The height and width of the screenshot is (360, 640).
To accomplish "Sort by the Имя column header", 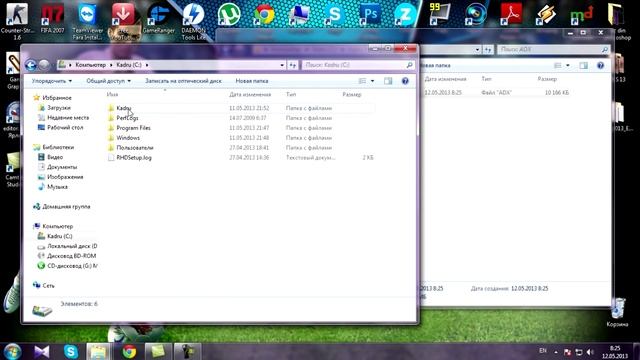I will [112, 94].
